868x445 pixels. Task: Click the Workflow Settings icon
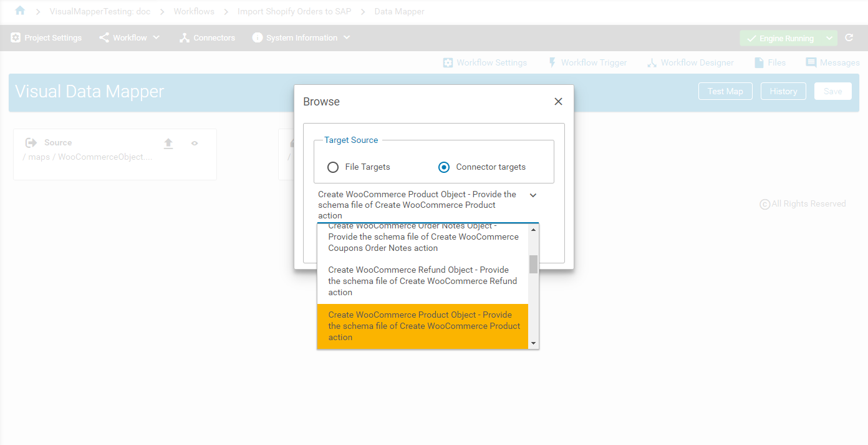[x=448, y=62]
